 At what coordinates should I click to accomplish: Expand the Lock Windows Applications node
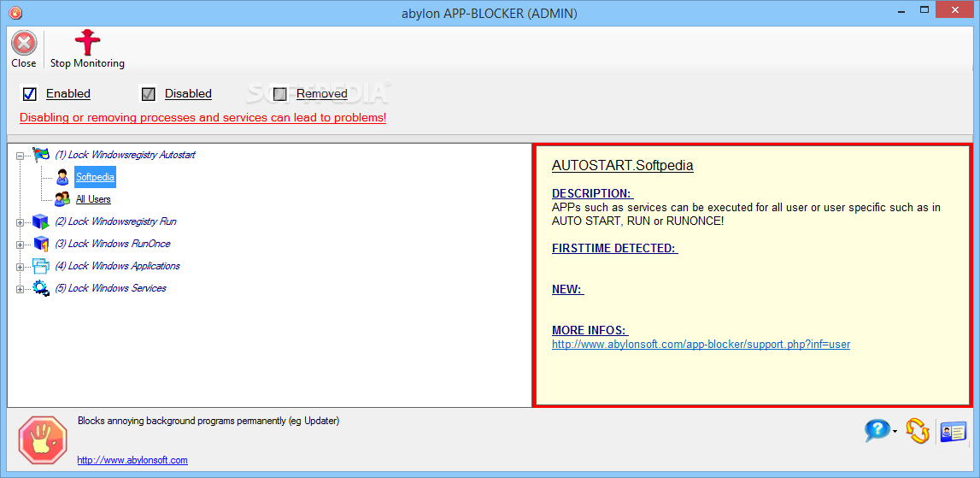click(20, 267)
